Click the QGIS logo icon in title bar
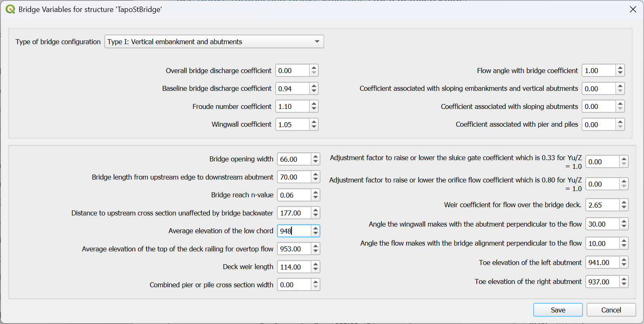The image size is (644, 324). (10, 9)
